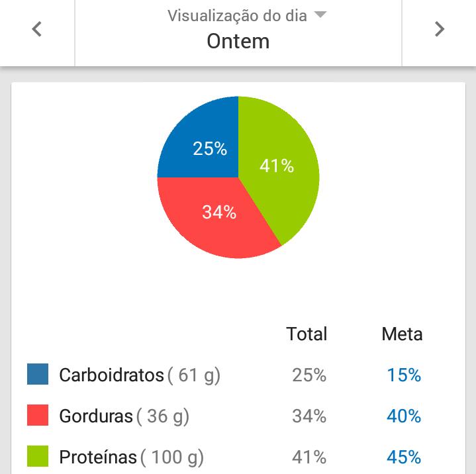476x474 pixels.
Task: Click the Meta column header
Action: coord(402,334)
